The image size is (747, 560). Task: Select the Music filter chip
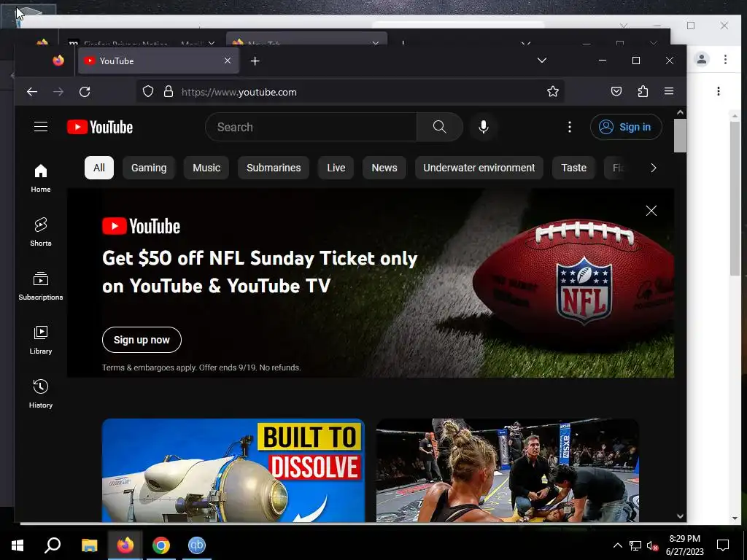click(206, 168)
